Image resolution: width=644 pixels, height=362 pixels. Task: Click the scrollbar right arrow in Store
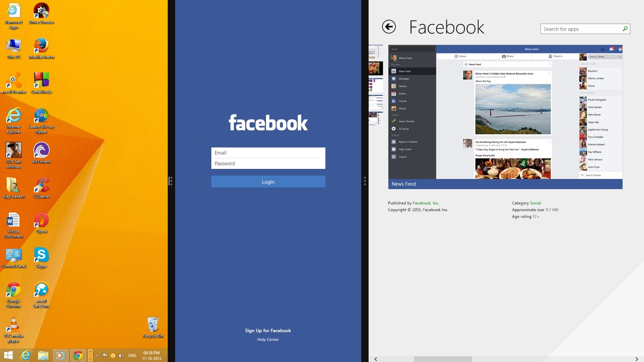(637, 359)
